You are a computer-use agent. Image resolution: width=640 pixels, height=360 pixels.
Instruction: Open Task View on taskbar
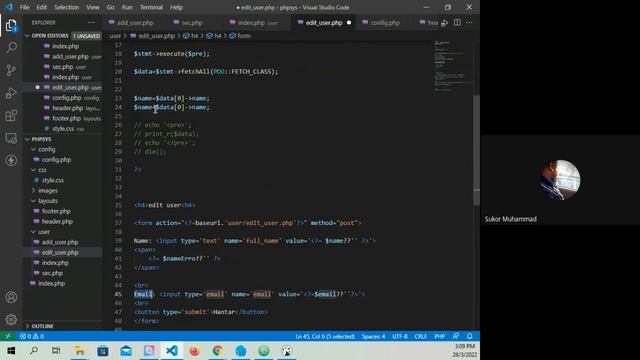click(56, 351)
